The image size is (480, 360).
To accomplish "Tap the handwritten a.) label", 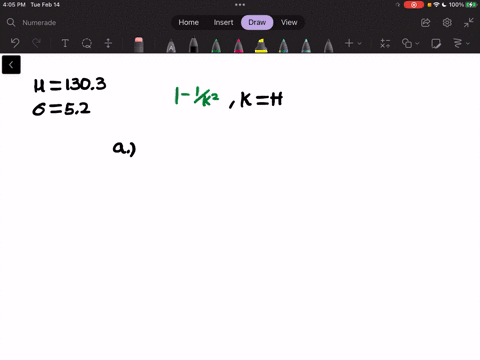I will [124, 149].
